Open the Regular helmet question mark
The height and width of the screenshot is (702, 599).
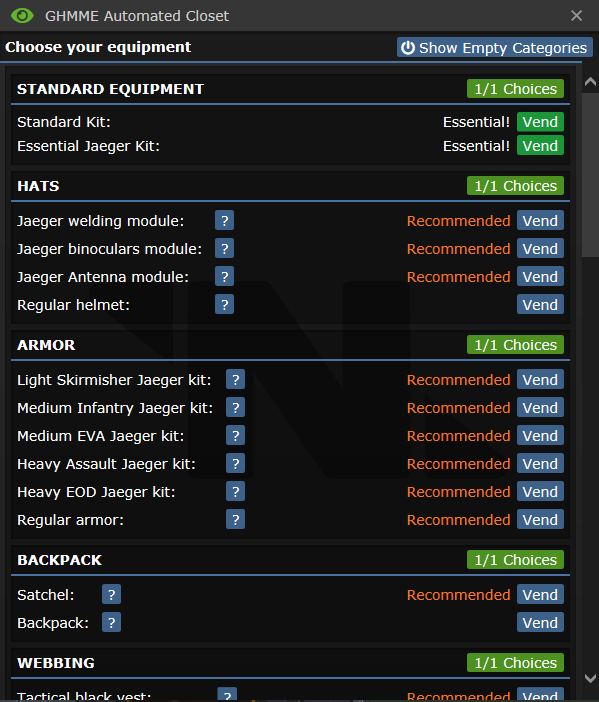[224, 304]
